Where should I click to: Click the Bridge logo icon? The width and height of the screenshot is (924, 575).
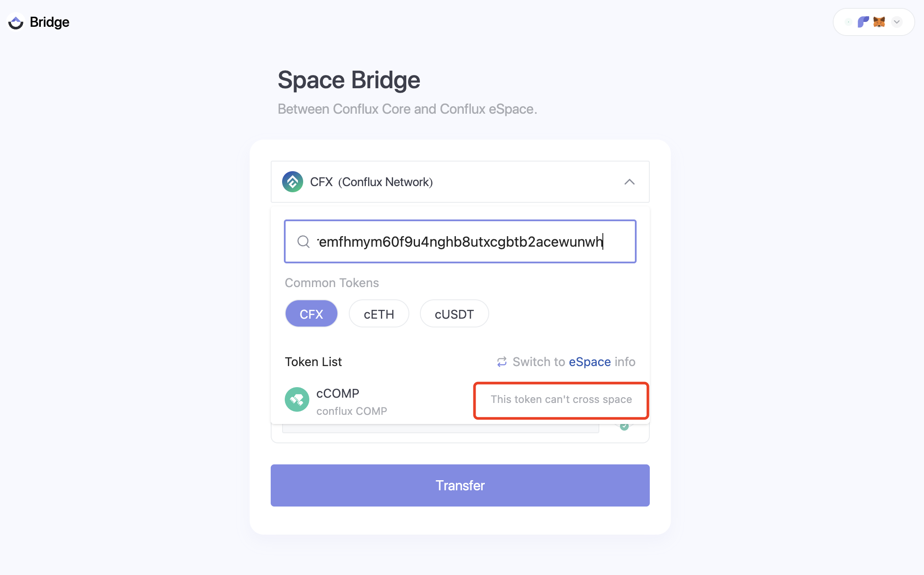[16, 22]
